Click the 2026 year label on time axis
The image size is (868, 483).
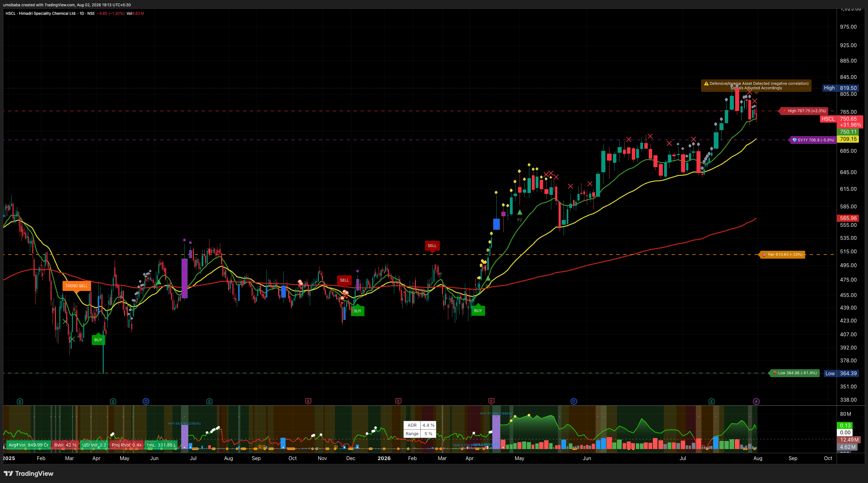[x=384, y=458]
